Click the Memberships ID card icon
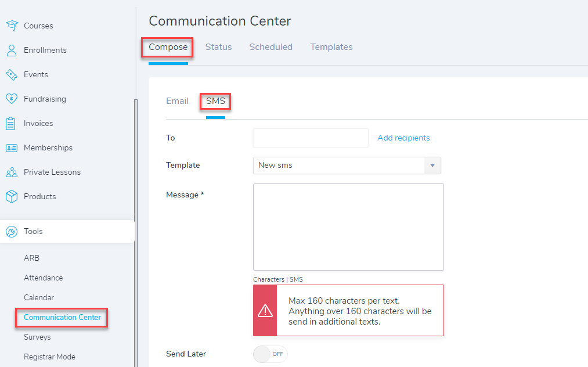588x367 pixels. tap(12, 148)
